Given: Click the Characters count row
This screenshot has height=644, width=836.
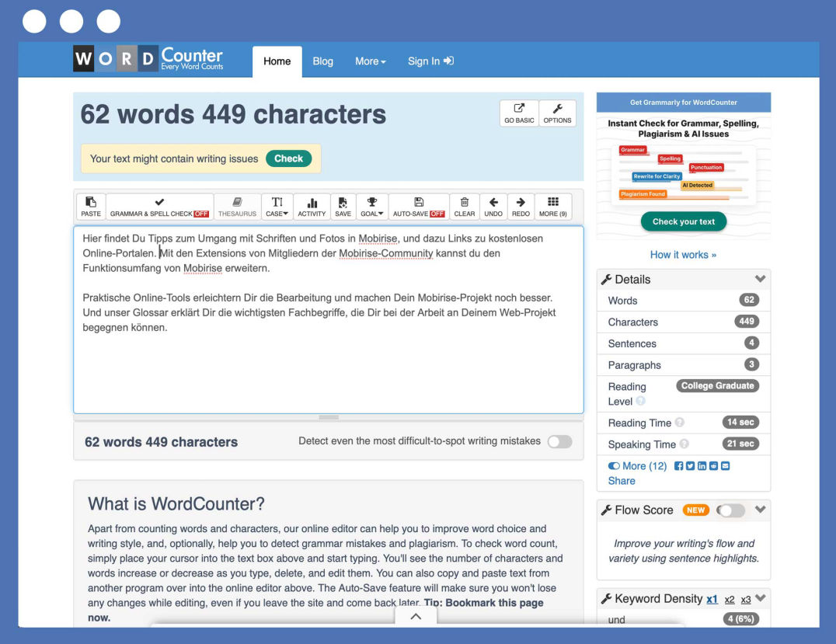Looking at the screenshot, I should click(684, 322).
